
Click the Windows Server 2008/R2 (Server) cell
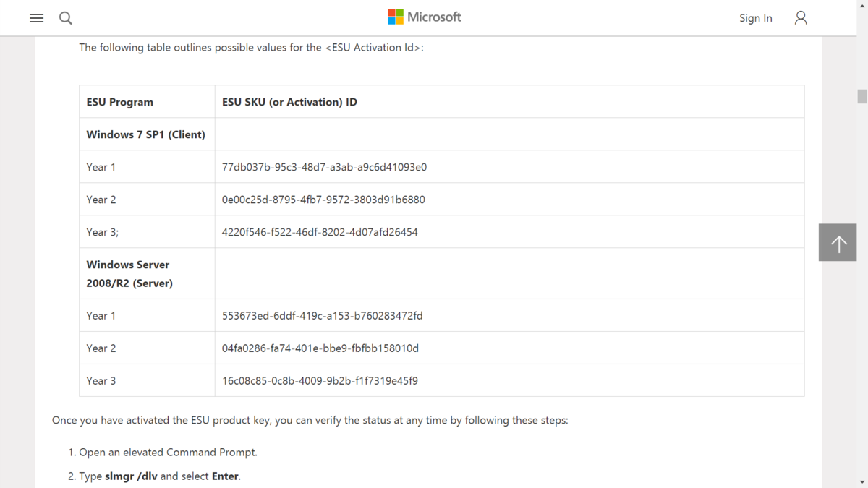coord(147,274)
